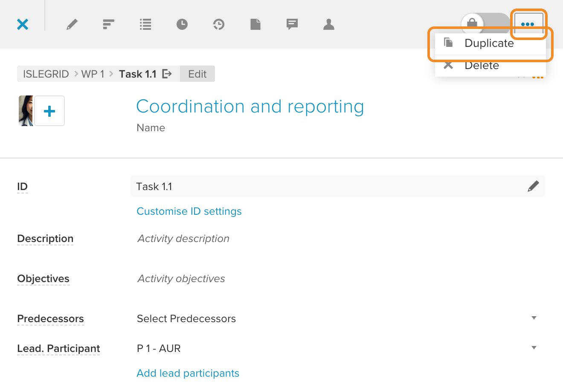Screen dimensions: 563x392
Task: Click the Activity objectives field
Action: click(x=181, y=279)
